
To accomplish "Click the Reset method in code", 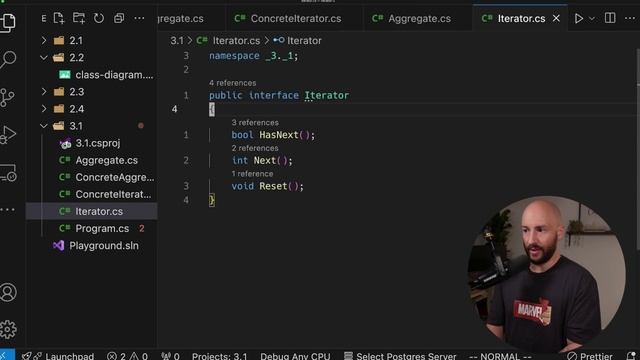I will [273, 186].
